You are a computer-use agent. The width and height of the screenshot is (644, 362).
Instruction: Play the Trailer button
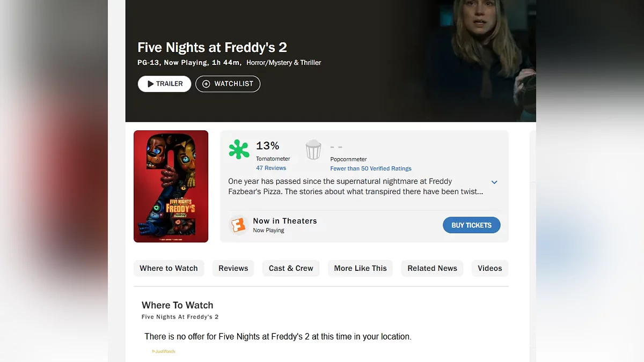(164, 84)
